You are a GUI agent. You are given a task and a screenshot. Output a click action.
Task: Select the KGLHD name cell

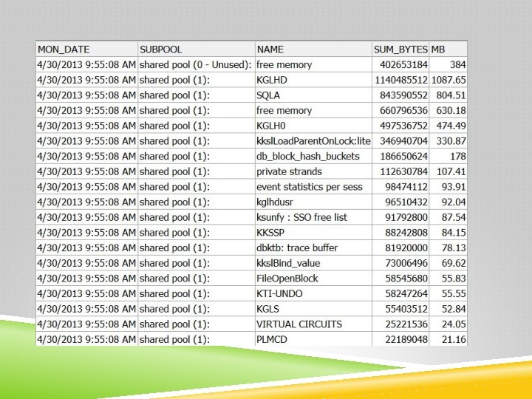pyautogui.click(x=313, y=80)
